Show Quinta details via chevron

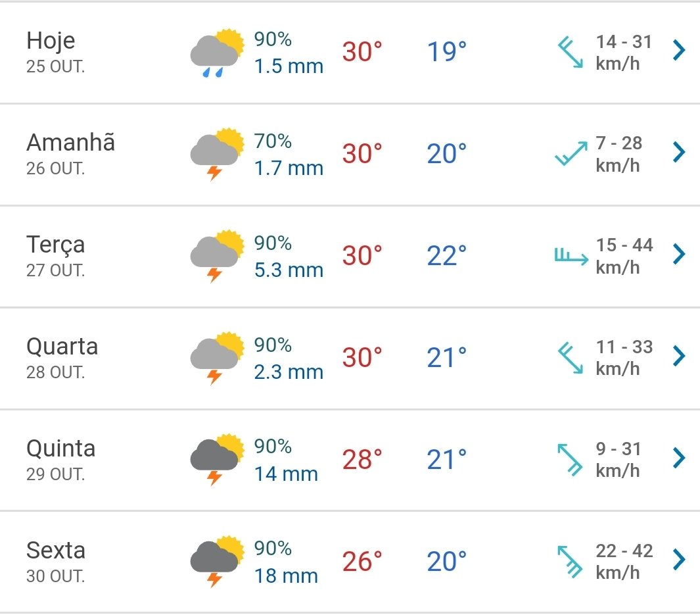(679, 458)
